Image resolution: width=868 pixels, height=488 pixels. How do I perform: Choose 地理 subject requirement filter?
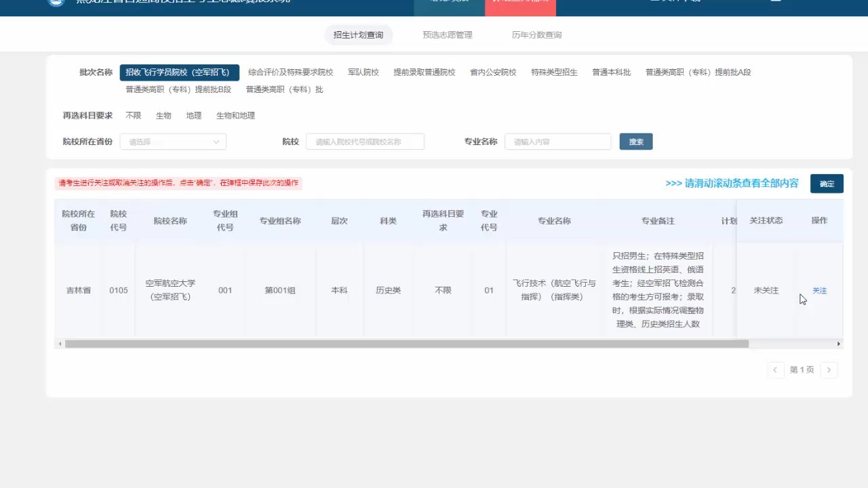[x=194, y=116]
